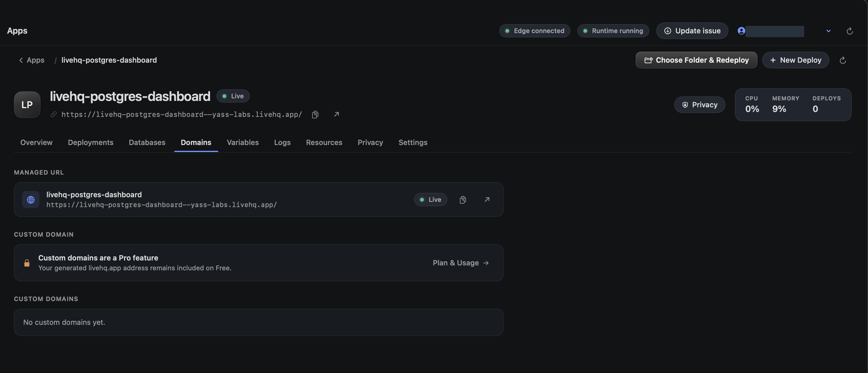
Task: Click Choose Folder & Redeploy button
Action: tap(696, 60)
